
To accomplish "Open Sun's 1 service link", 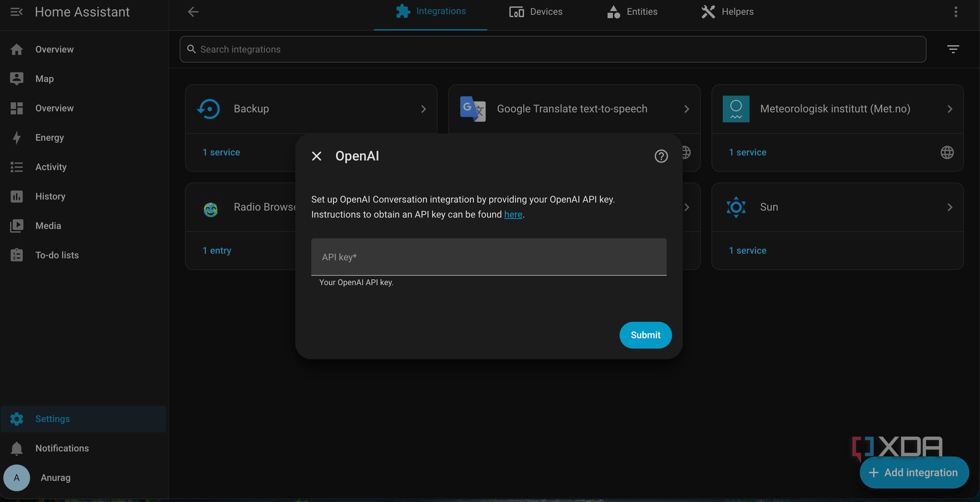I will [x=748, y=251].
